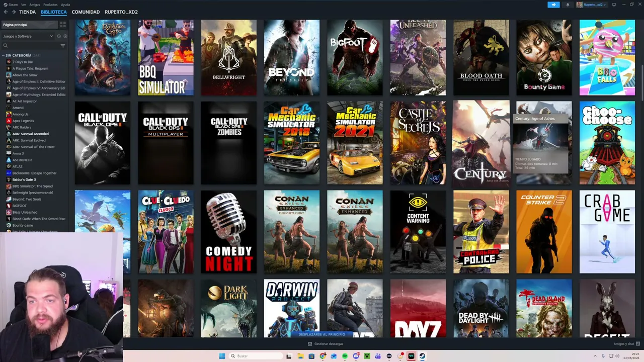Select Backrooms: Escape Together in the list
The image size is (644, 362).
tap(34, 173)
